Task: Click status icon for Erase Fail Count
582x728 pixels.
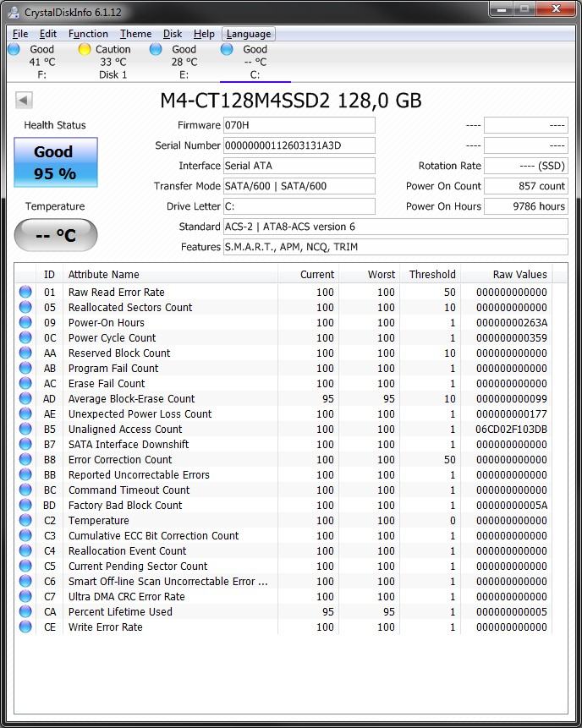Action: pos(25,383)
